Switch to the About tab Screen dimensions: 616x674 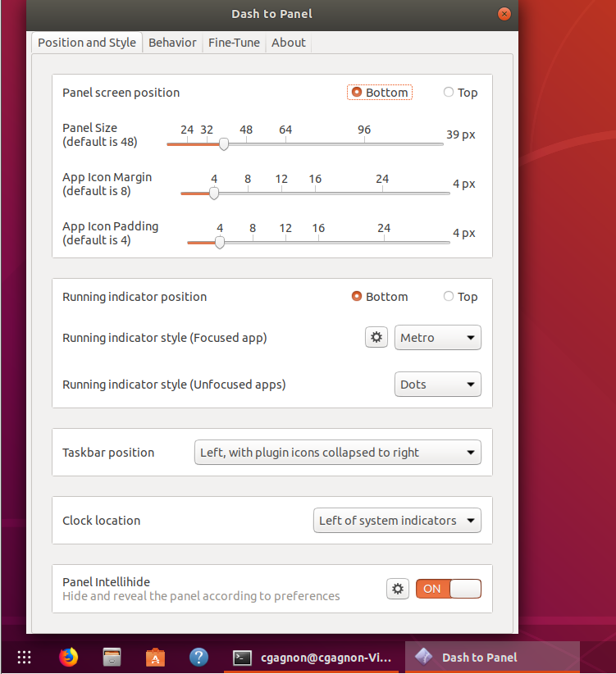click(x=289, y=43)
